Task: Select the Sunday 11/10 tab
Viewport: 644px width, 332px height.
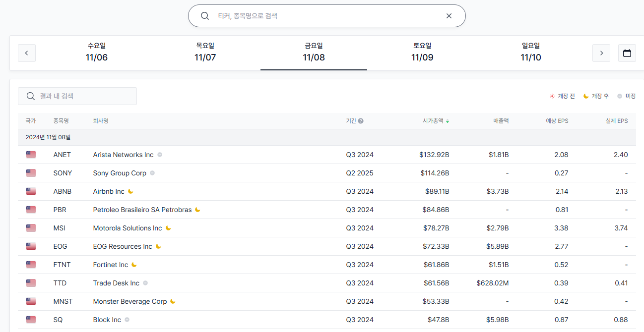Action: [531, 52]
